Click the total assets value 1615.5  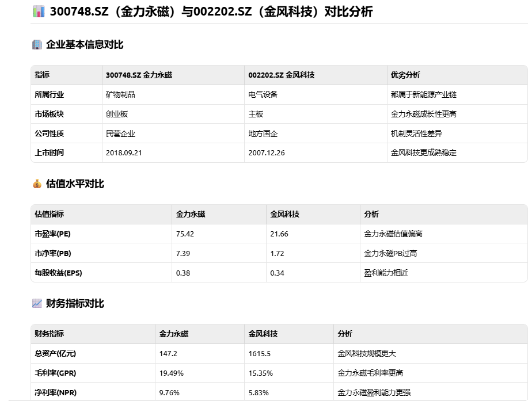coord(260,353)
